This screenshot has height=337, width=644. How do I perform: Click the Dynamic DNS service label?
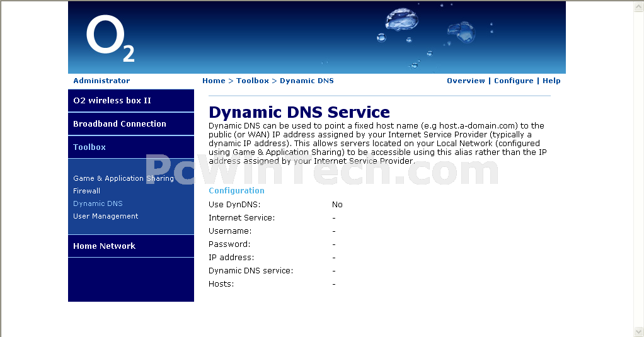pos(251,271)
